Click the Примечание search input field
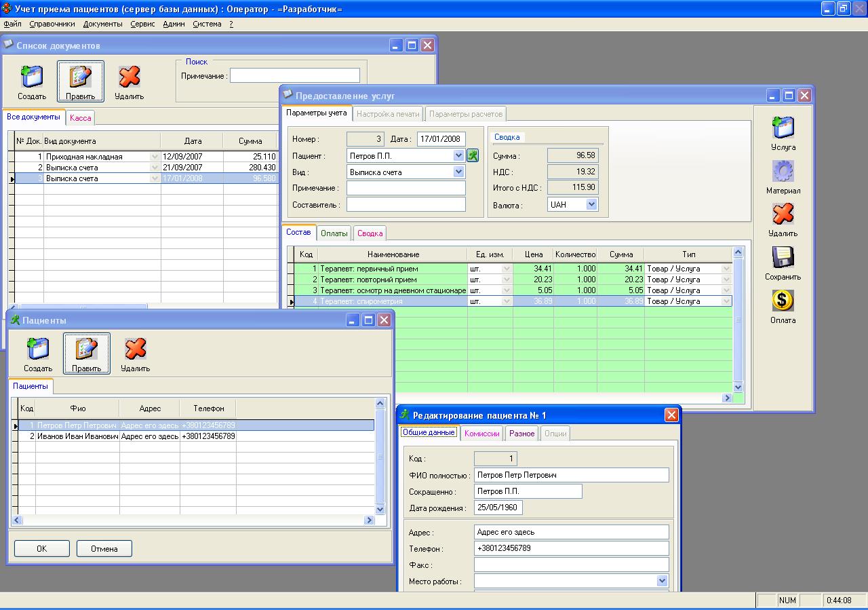868x610 pixels. click(295, 75)
